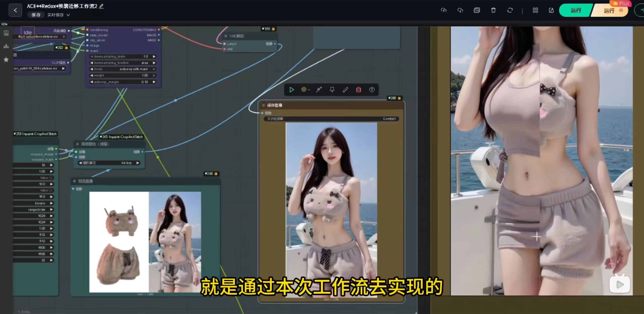Delete the node via the red trash icon
This screenshot has height=314, width=644.
(359, 90)
